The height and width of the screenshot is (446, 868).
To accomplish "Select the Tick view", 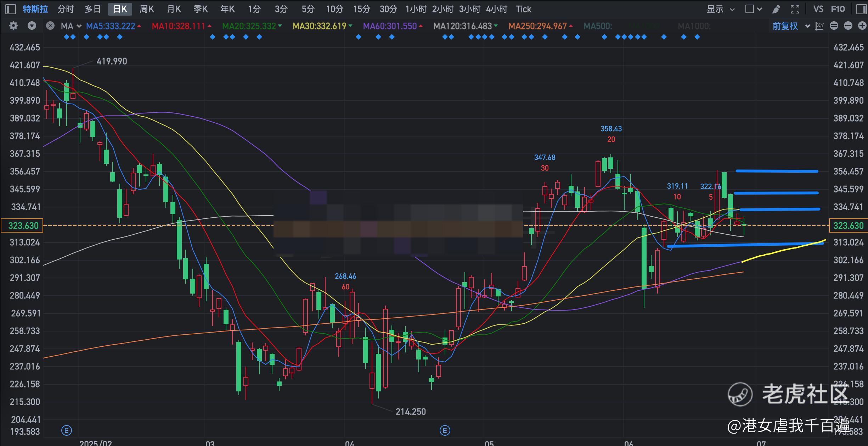I will 524,9.
